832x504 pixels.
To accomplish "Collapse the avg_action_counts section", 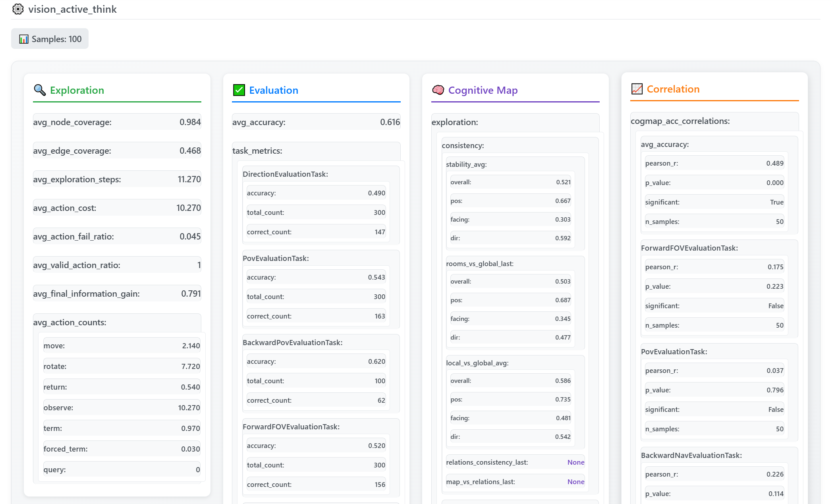I will click(70, 322).
